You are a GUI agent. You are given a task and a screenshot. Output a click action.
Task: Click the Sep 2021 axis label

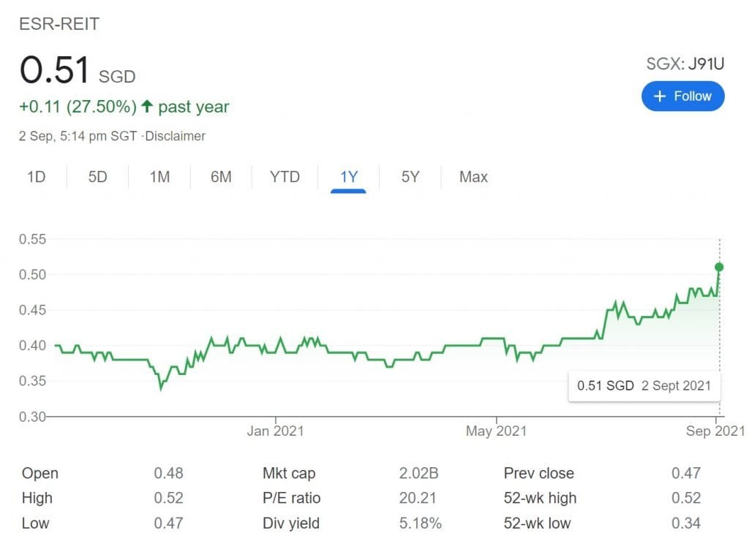[x=715, y=431]
